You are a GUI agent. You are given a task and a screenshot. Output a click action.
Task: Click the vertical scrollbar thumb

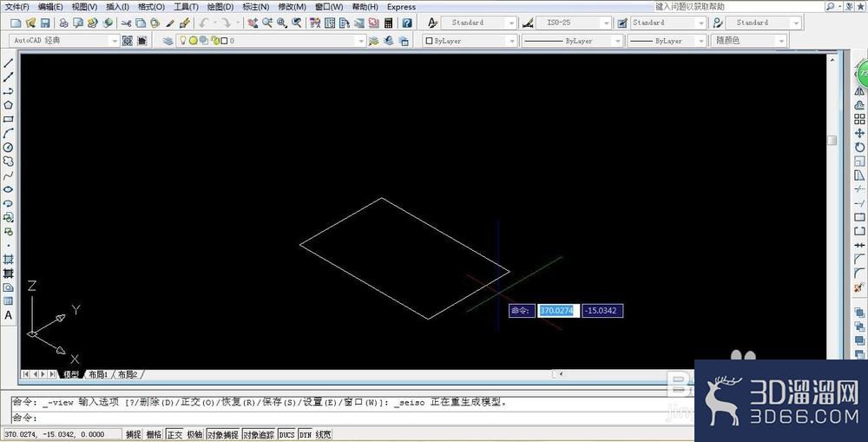(832, 140)
